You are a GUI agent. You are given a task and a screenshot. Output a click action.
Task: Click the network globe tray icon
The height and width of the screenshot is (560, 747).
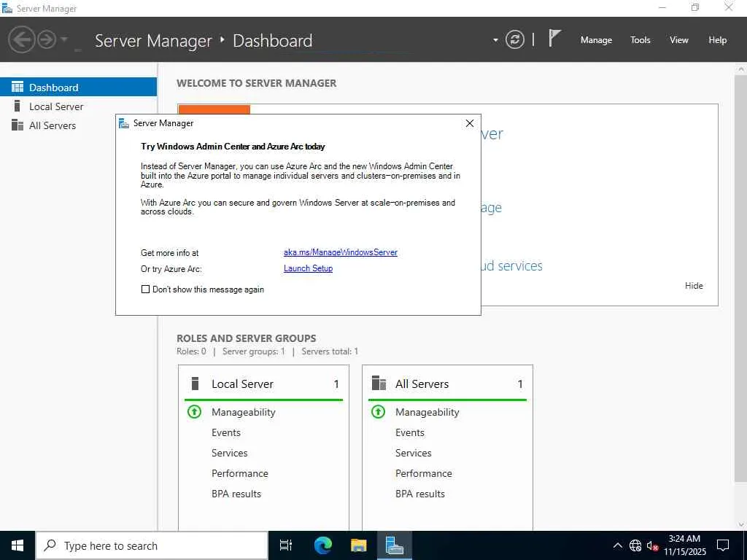pyautogui.click(x=635, y=545)
